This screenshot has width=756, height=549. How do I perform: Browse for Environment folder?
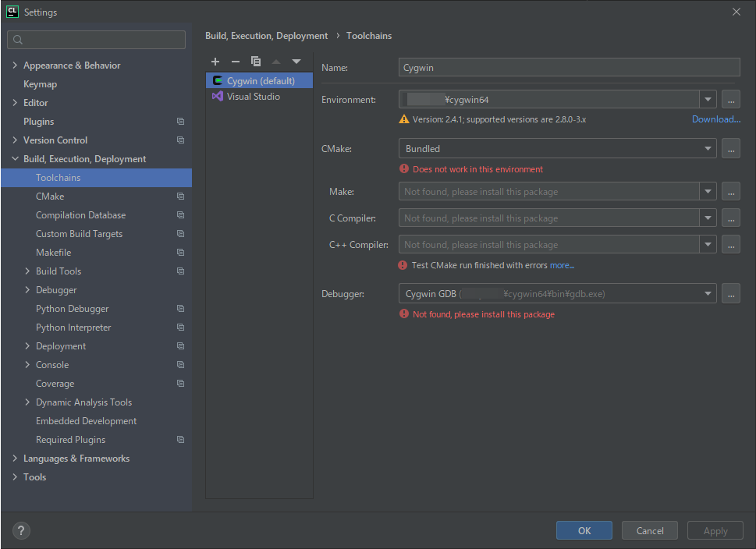(x=731, y=99)
